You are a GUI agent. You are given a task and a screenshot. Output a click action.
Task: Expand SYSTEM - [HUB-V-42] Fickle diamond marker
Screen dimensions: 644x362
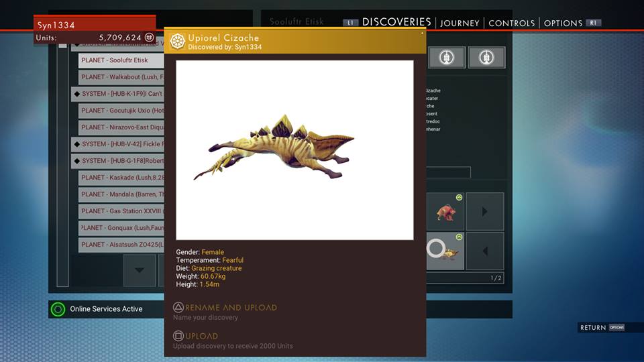tap(76, 144)
